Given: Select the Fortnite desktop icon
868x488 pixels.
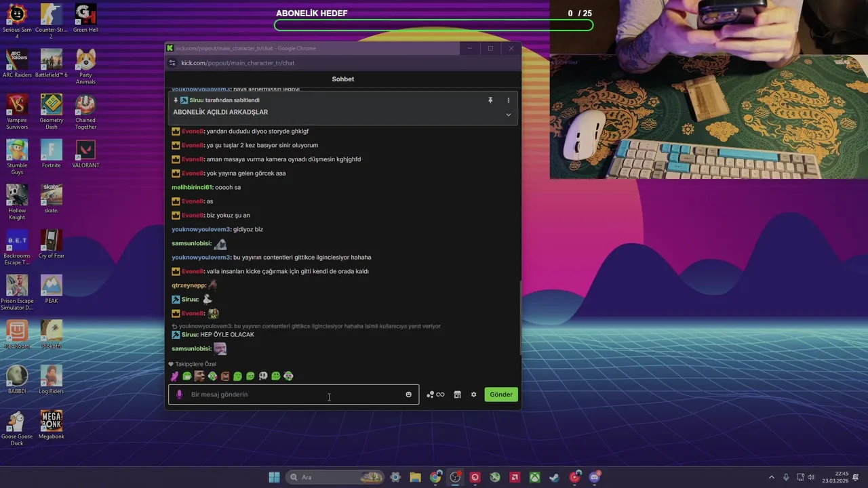Looking at the screenshot, I should click(x=52, y=154).
